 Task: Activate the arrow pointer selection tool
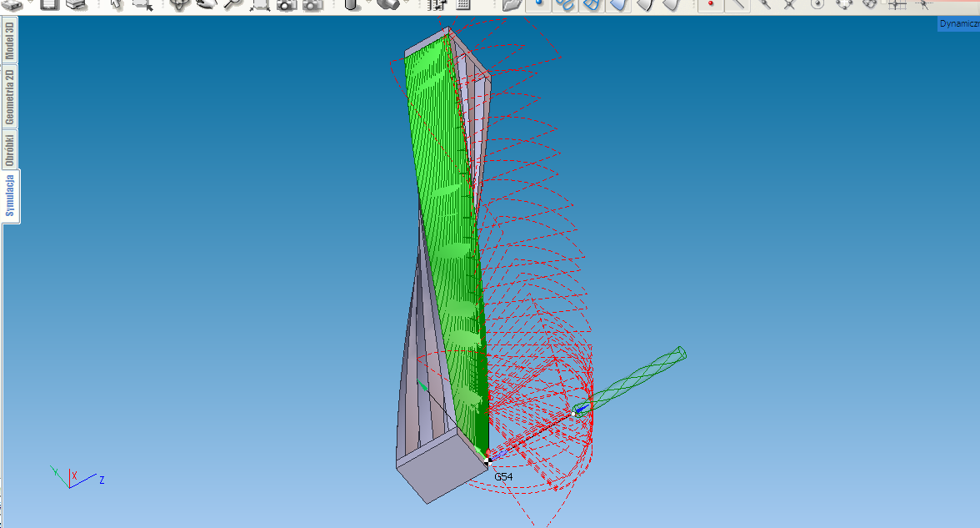(x=117, y=4)
